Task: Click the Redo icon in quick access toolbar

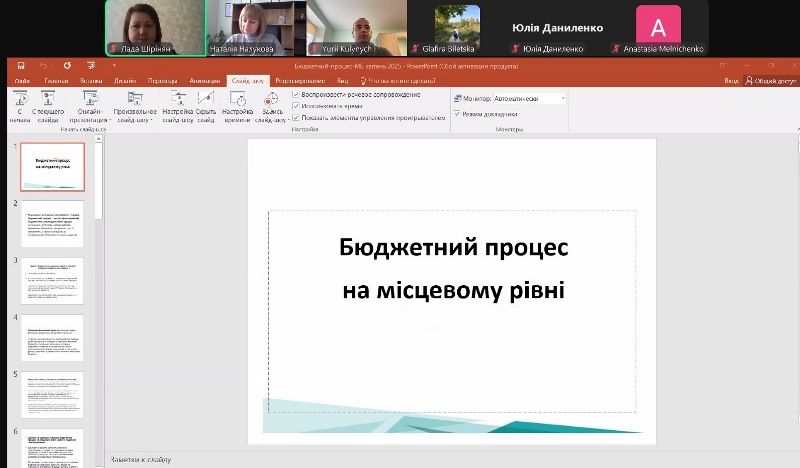Action: pyautogui.click(x=67, y=65)
